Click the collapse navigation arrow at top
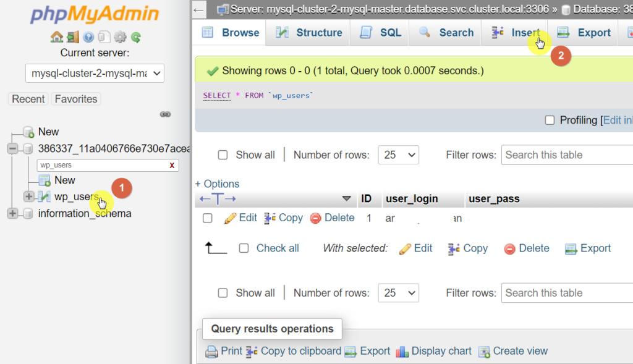Screen dimensions: 633x364 coord(198,10)
